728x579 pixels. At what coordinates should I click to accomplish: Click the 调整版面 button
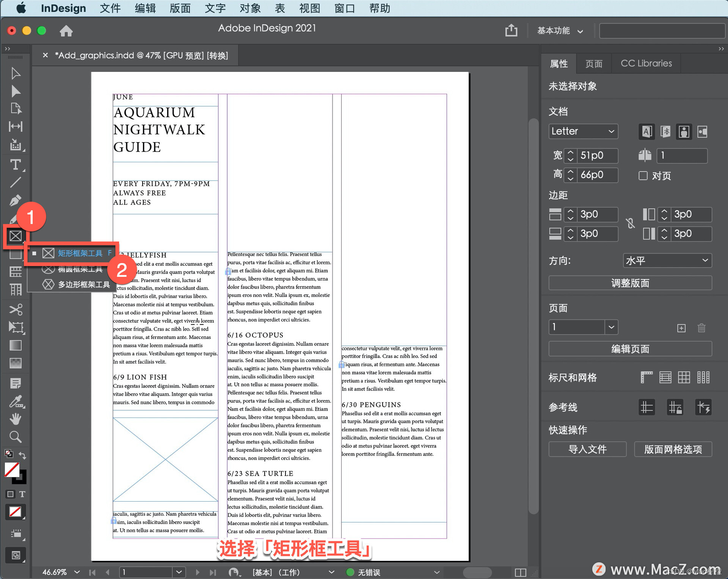tap(630, 283)
